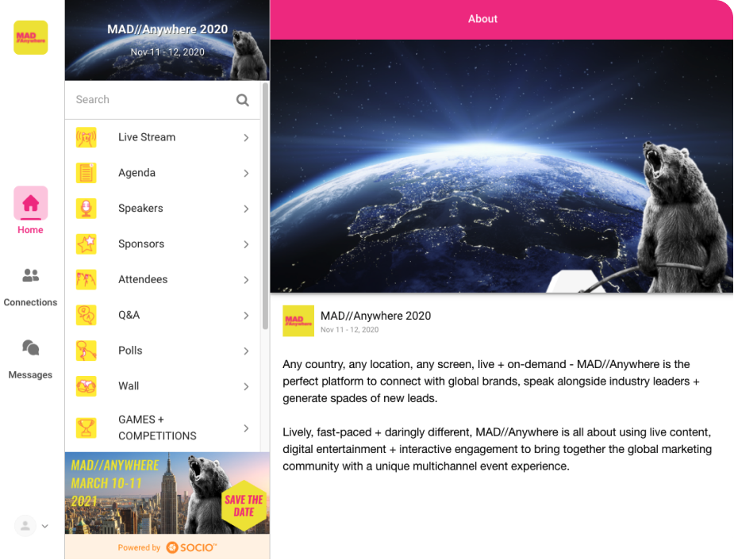734x560 pixels.
Task: Click the search magnifier icon
Action: [243, 100]
